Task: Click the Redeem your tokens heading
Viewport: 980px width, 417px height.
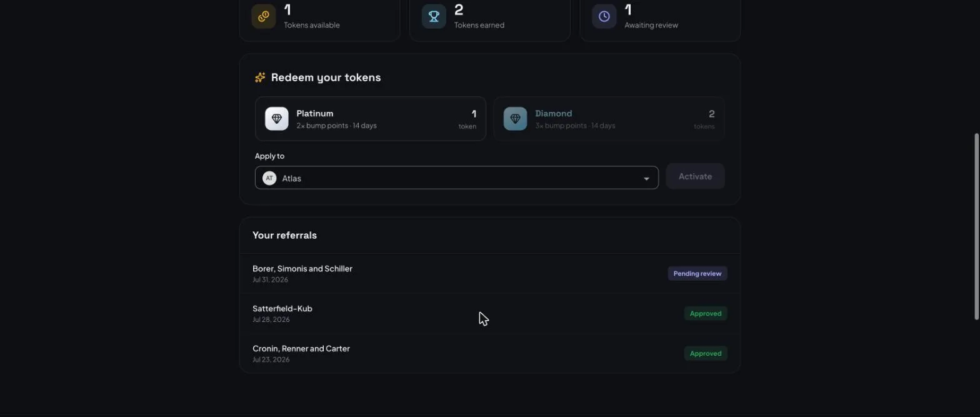Action: point(326,78)
